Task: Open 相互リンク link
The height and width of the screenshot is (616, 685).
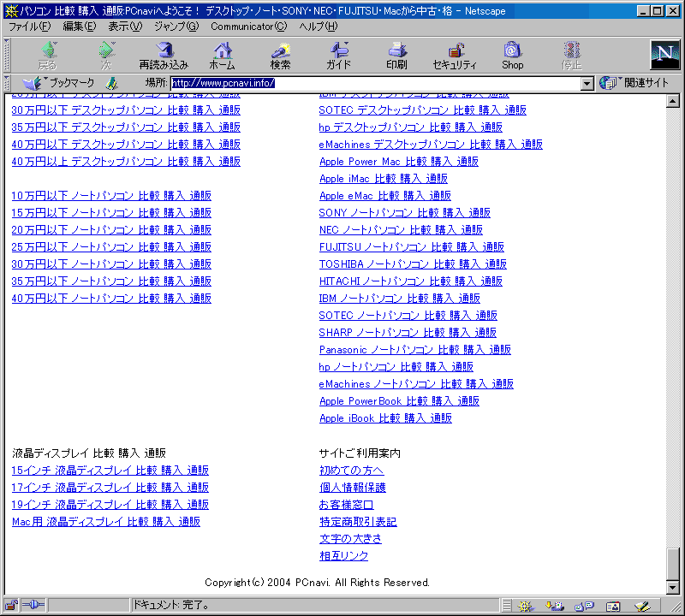Action: point(344,556)
